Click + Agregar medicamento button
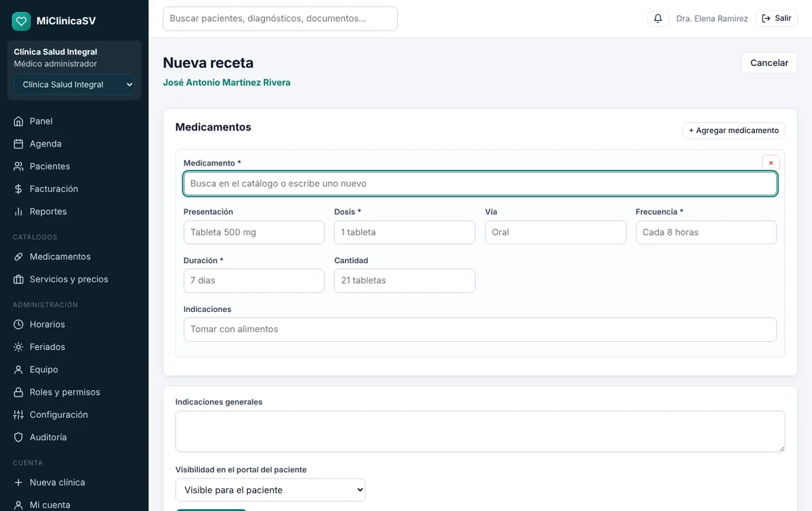 tap(734, 131)
